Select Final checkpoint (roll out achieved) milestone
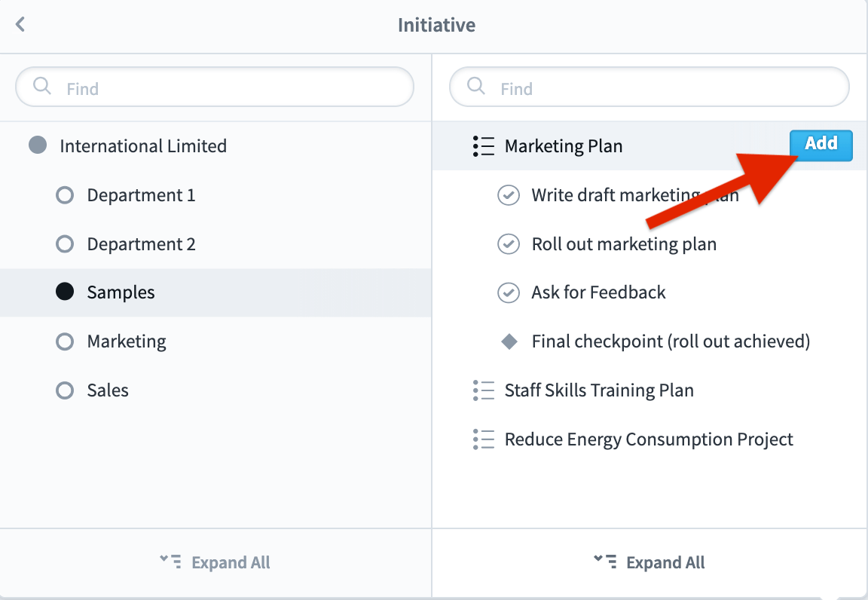The image size is (868, 600). coord(671,341)
